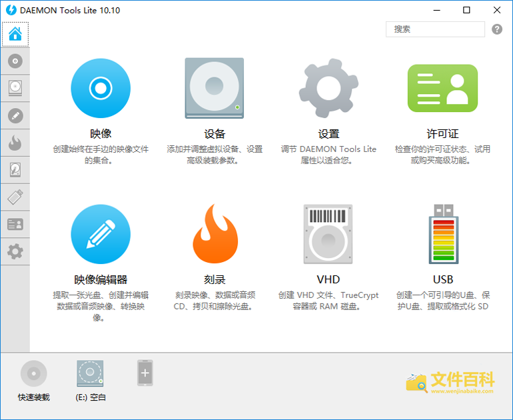Open the Home tab in sidebar

[15, 34]
